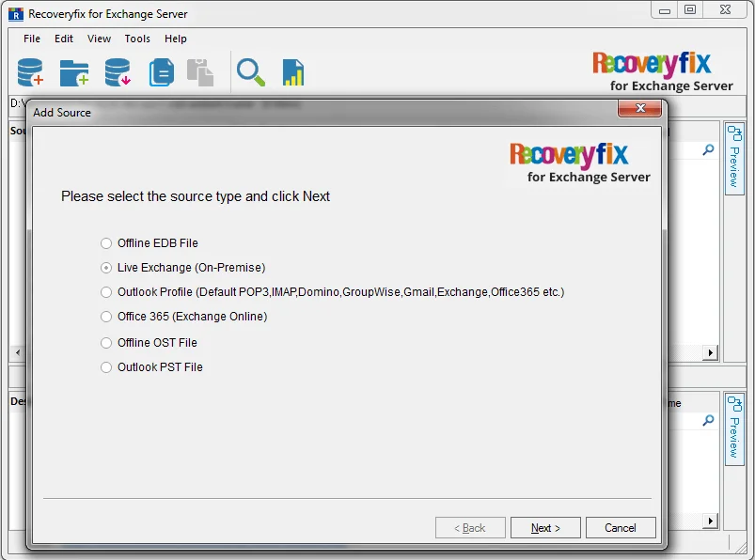755x560 pixels.
Task: Close the Add Source dialog
Action: (x=640, y=108)
